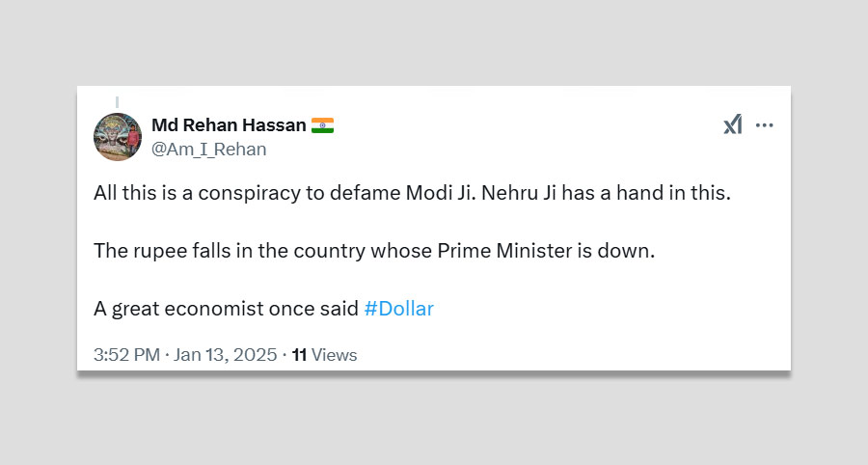Click the thread connector line above avatar
868x465 pixels.
coord(118,101)
